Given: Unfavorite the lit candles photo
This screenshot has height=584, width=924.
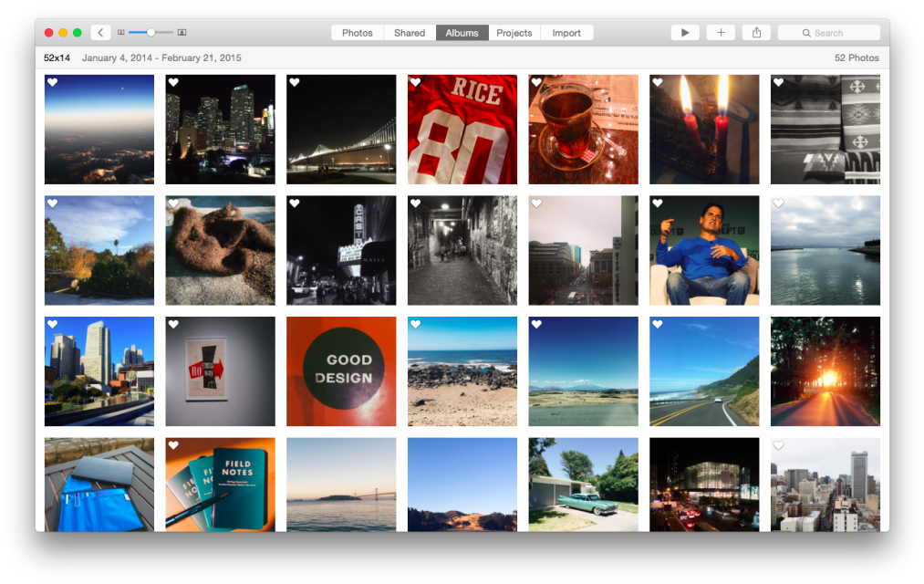Looking at the screenshot, I should [657, 82].
